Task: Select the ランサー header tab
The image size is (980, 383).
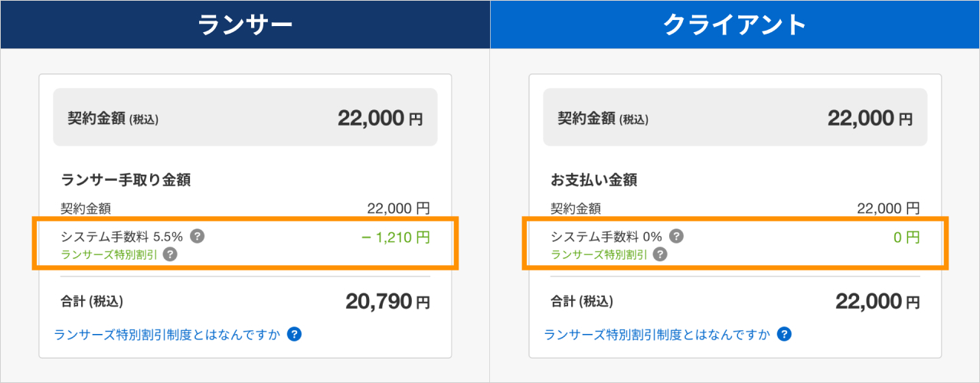Action: tap(245, 25)
